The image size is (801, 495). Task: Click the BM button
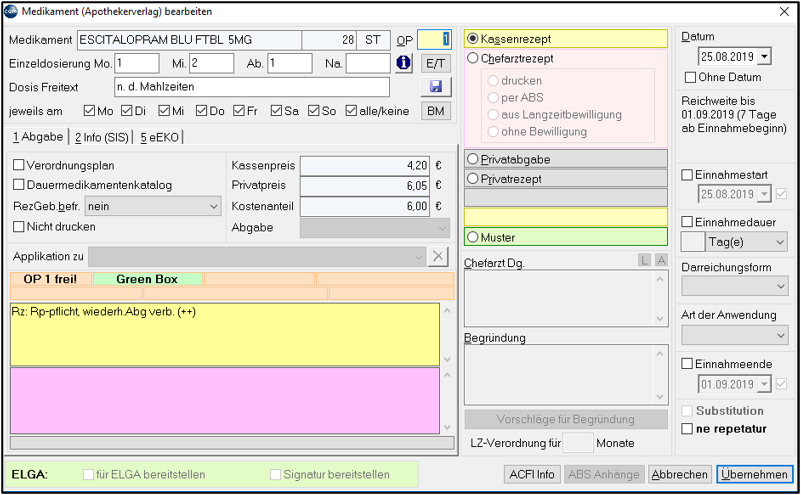(436, 111)
